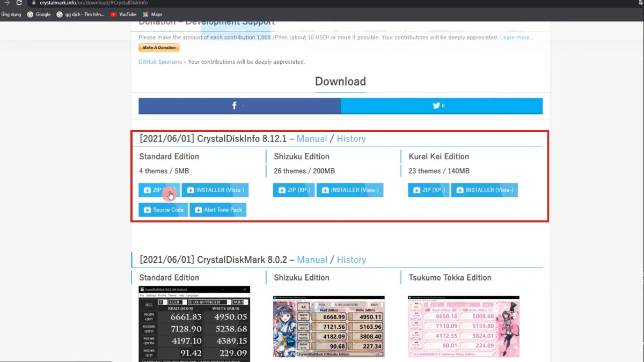Screen dimensions: 644x362
Task: Share the page on Twitter
Action: click(442, 106)
